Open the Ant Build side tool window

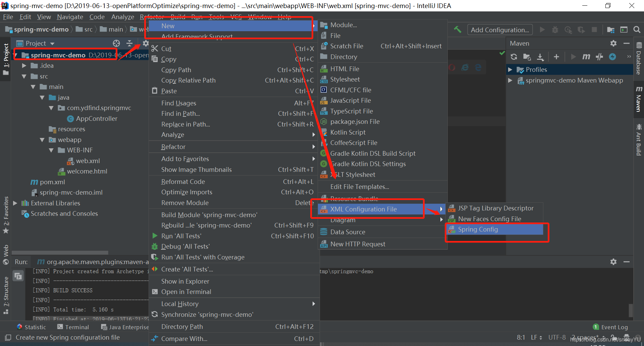click(639, 140)
